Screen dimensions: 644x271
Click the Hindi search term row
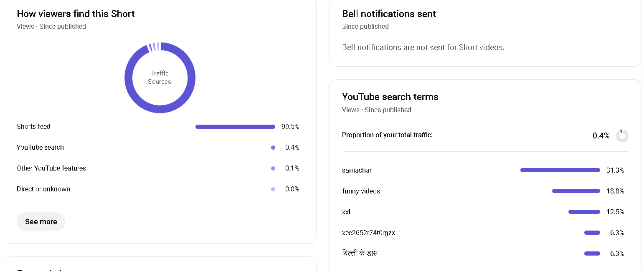tap(360, 253)
